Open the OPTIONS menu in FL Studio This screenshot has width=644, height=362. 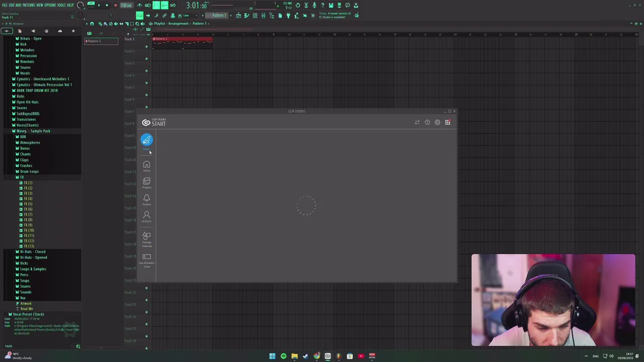point(50,5)
